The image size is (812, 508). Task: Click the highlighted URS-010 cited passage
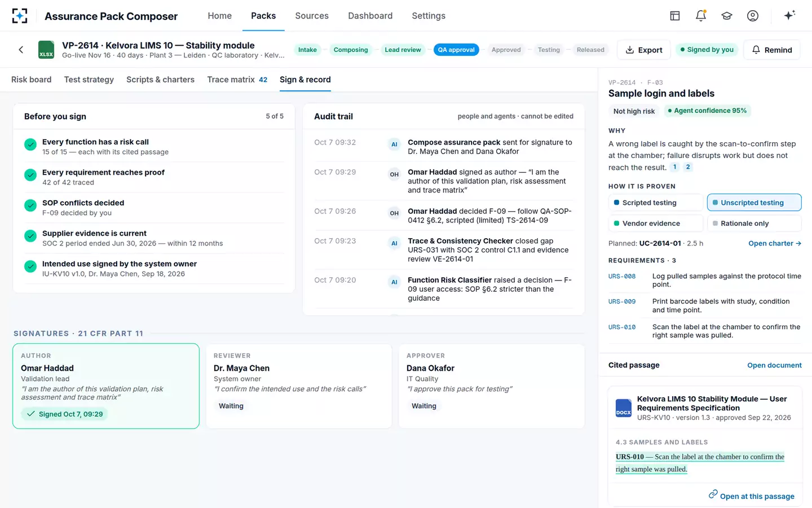700,463
